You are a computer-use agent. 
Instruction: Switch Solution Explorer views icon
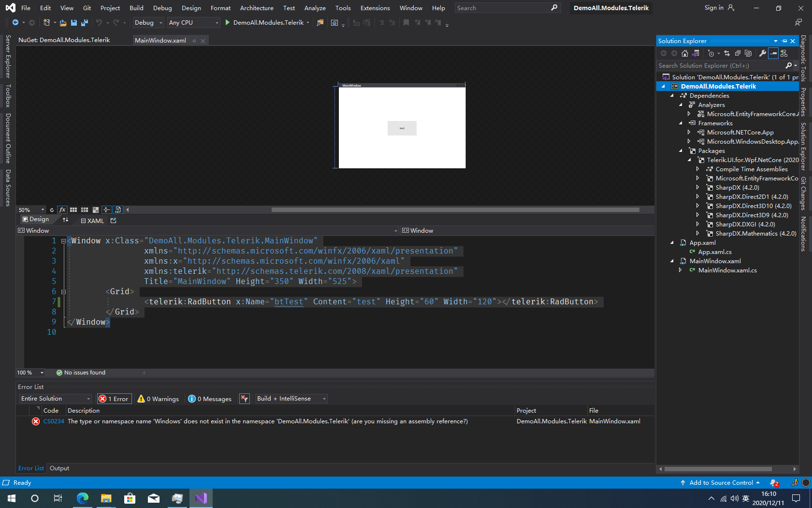[x=696, y=53]
